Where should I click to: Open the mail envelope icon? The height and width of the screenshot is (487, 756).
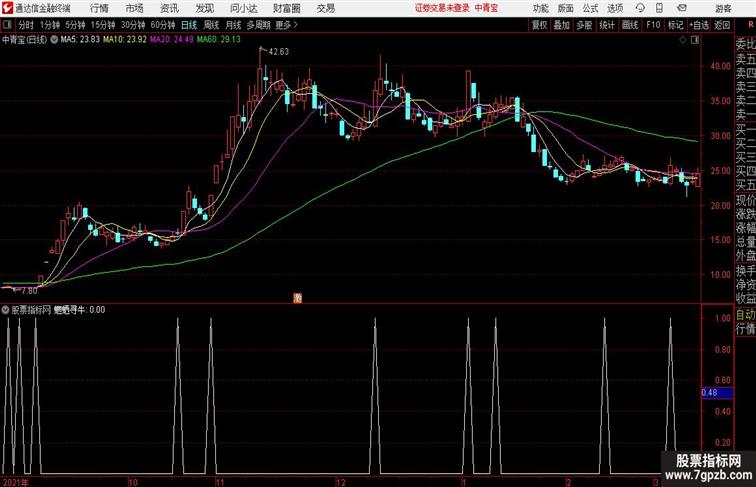[682, 8]
